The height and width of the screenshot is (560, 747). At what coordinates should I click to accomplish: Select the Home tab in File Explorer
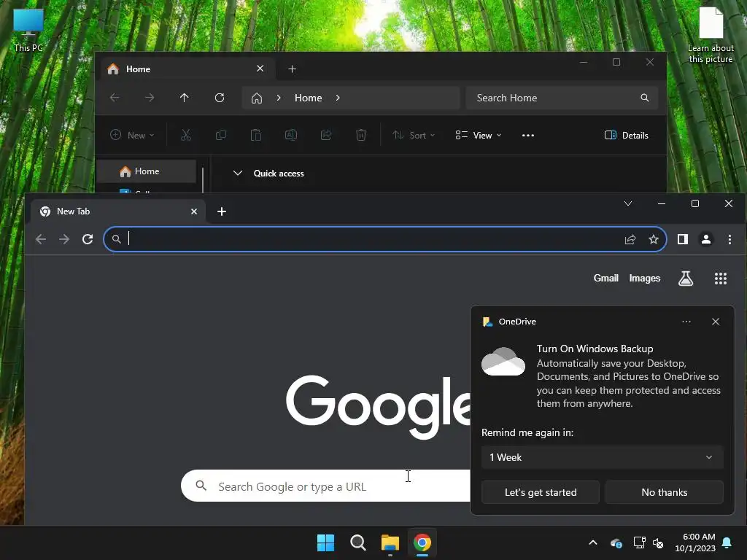point(188,69)
